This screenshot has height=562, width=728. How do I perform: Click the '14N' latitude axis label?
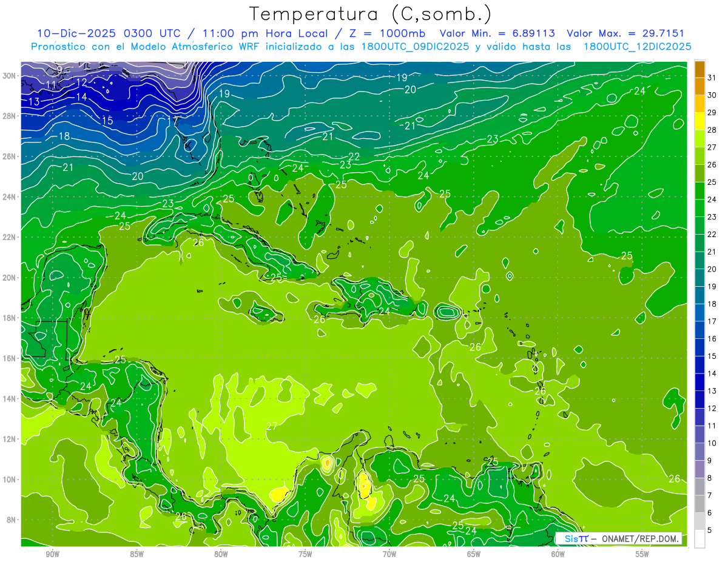click(x=9, y=398)
